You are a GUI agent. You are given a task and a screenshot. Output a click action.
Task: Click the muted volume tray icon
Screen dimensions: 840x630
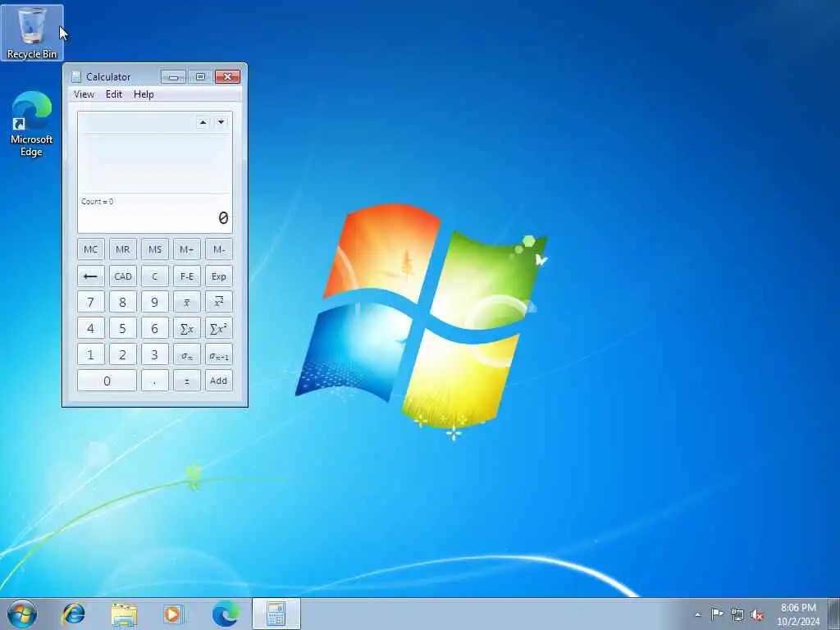[x=757, y=614]
